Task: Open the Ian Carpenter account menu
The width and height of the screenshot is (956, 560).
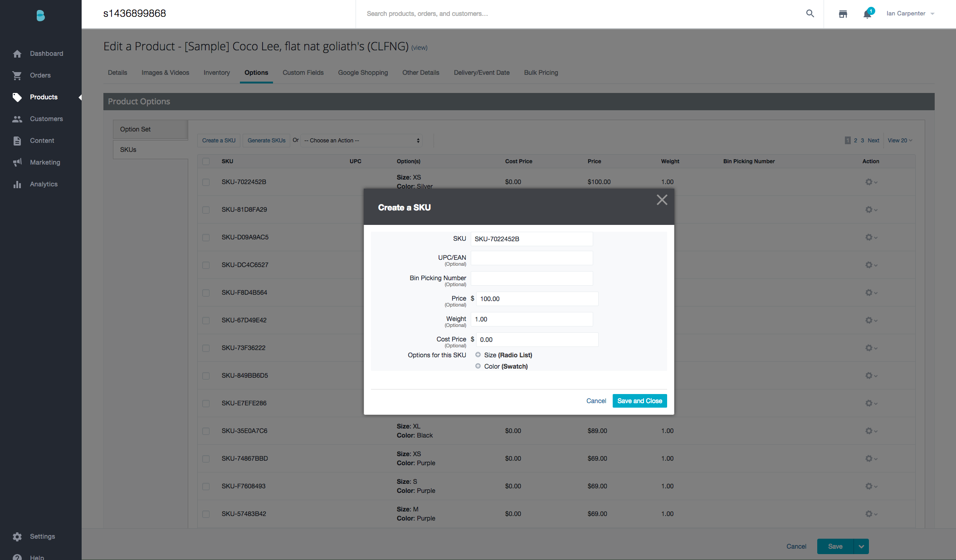Action: point(910,14)
